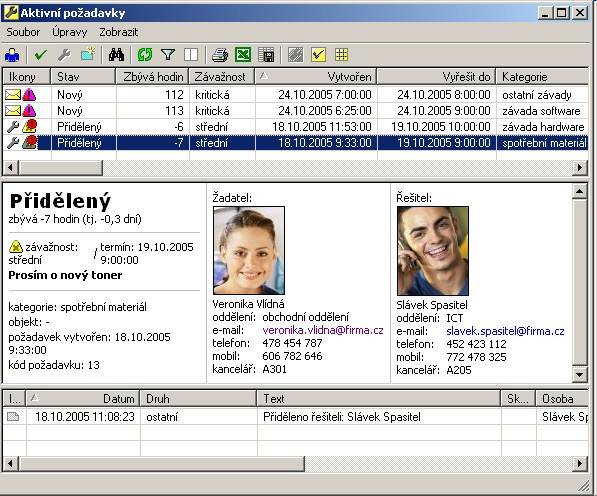The height and width of the screenshot is (496, 597).
Task: Select the request categorized závada hardware
Action: coord(295,127)
